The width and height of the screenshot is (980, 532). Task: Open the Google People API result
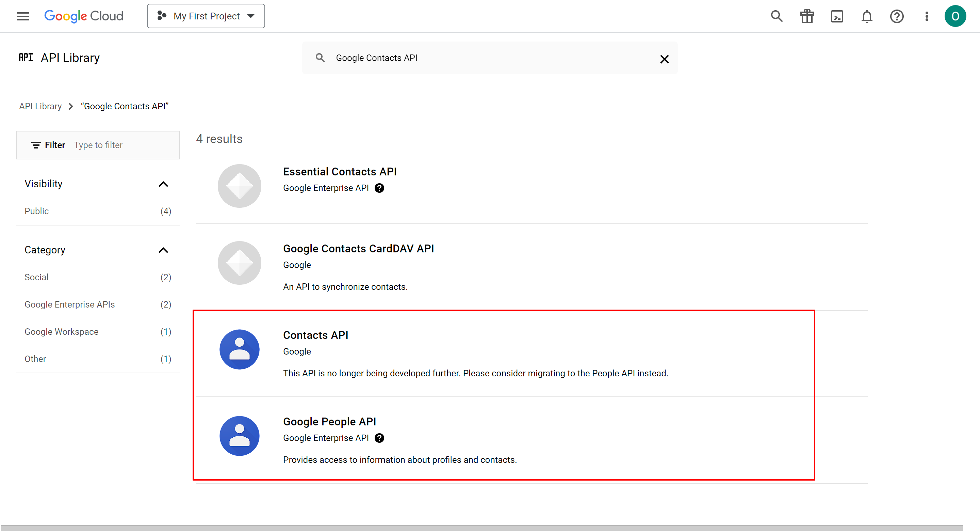329,422
